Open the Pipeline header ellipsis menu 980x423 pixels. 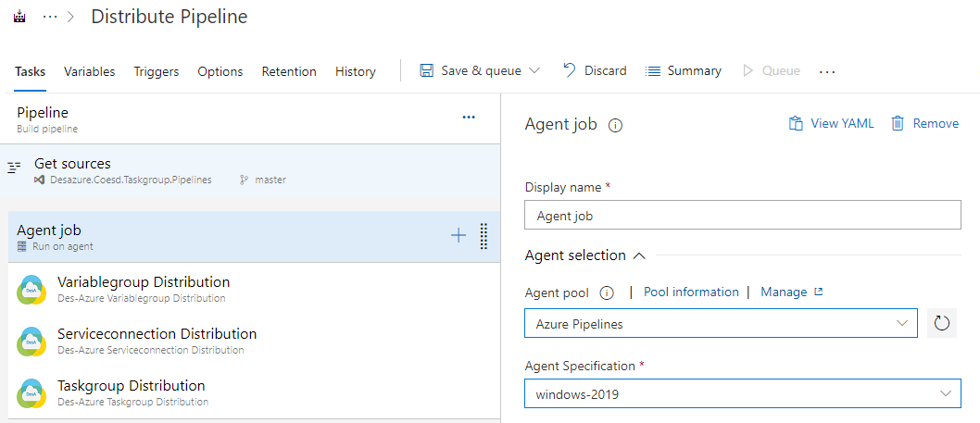[x=469, y=117]
